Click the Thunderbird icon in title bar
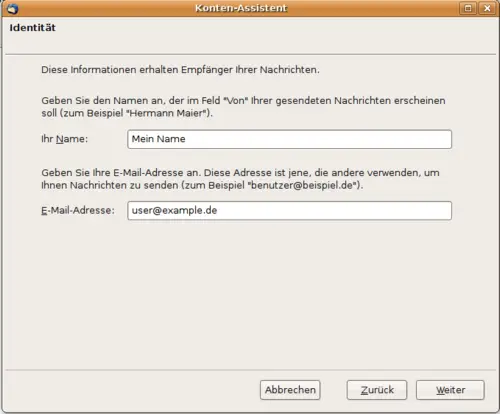 tap(12, 8)
